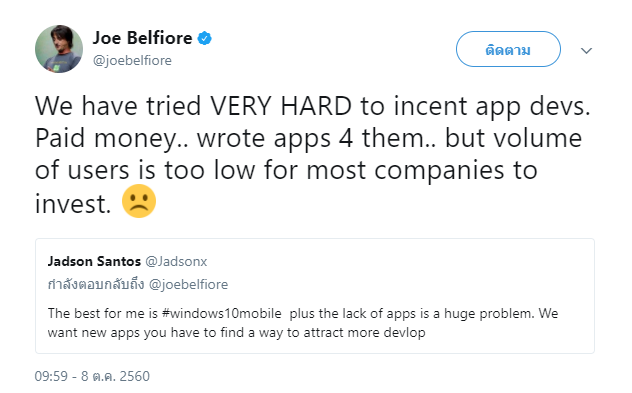Open the quoted tweet line "The best for me is"
Image resolution: width=632 pixels, height=393 pixels.
(303, 313)
